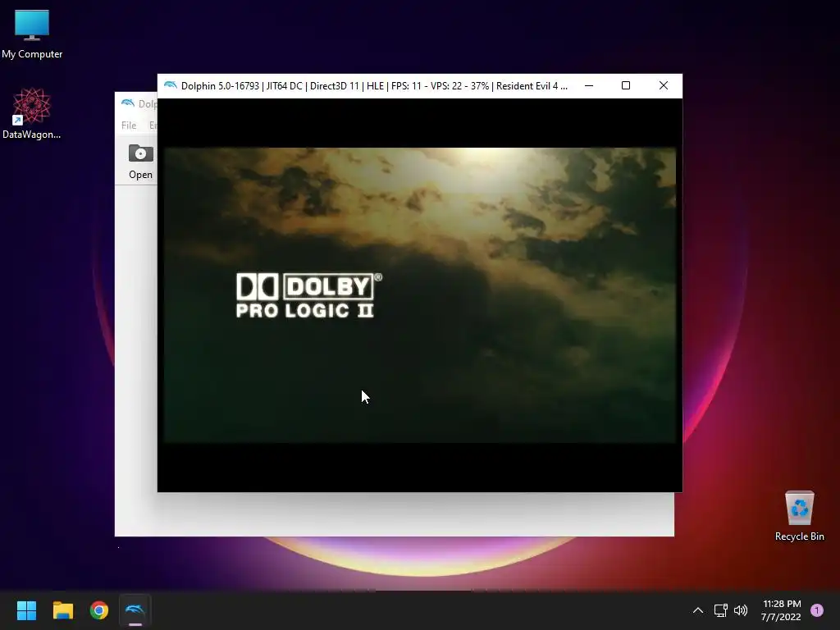This screenshot has width=840, height=630.
Task: Launch File Explorer from the taskbar
Action: pyautogui.click(x=62, y=610)
